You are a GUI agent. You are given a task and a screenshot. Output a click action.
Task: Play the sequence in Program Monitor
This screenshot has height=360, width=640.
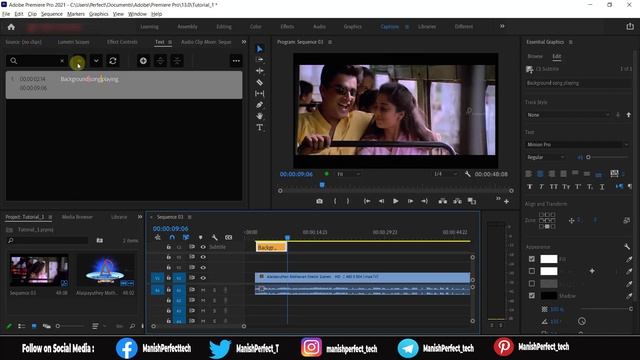click(x=396, y=201)
